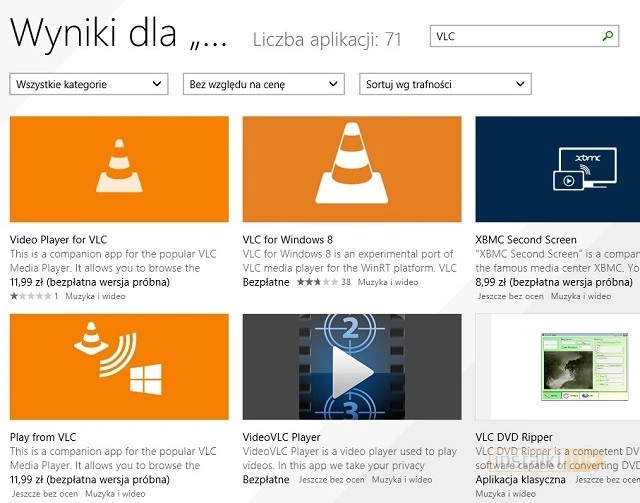Click the Wyniki dla page heading
Screen dimensions: 640x503
tap(118, 33)
